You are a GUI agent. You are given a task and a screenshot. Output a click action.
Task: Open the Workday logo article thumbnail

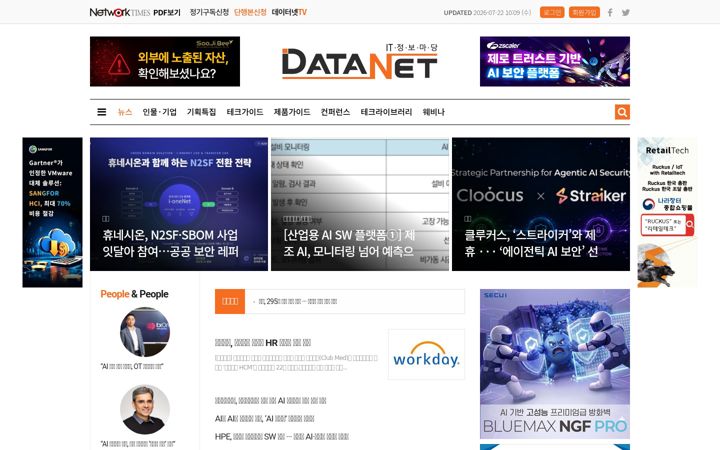(x=426, y=354)
